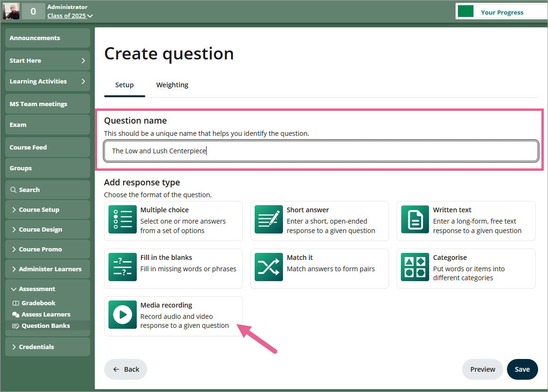Expand the Course Promo section
This screenshot has width=548, height=392.
pyautogui.click(x=48, y=249)
